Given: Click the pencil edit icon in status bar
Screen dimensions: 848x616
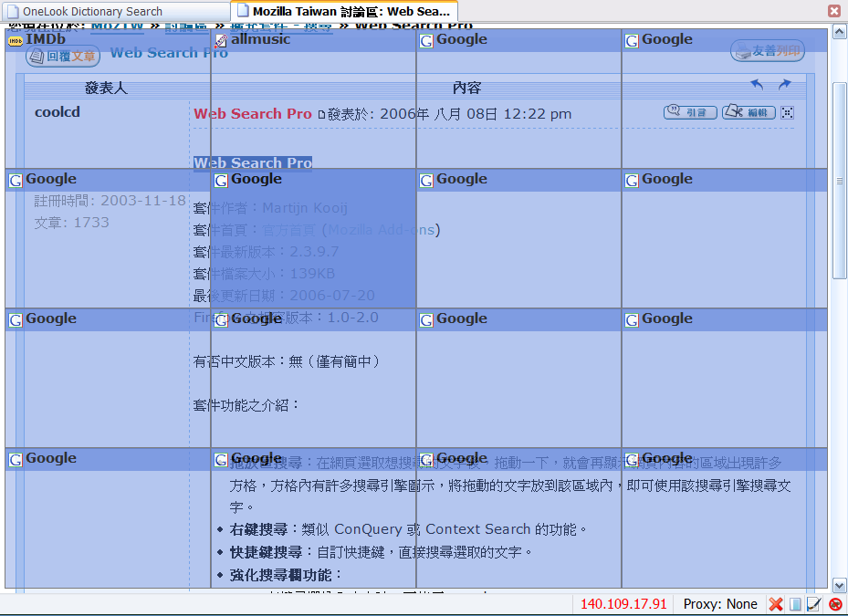Looking at the screenshot, I should pos(814,604).
